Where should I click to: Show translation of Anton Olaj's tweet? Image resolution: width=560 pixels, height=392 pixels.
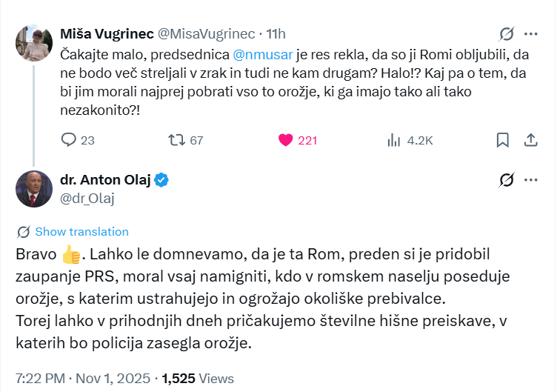(x=81, y=231)
